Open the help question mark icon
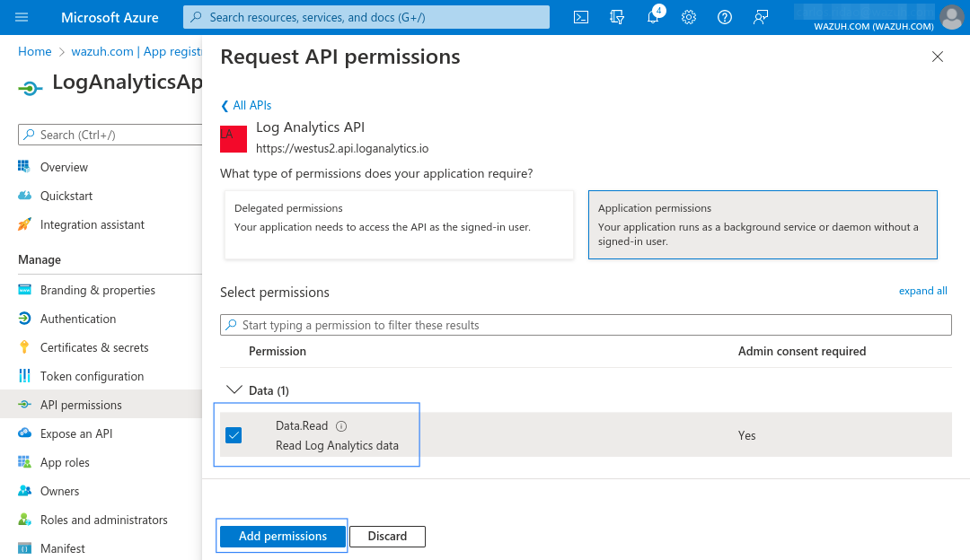The height and width of the screenshot is (560, 970). [x=725, y=17]
